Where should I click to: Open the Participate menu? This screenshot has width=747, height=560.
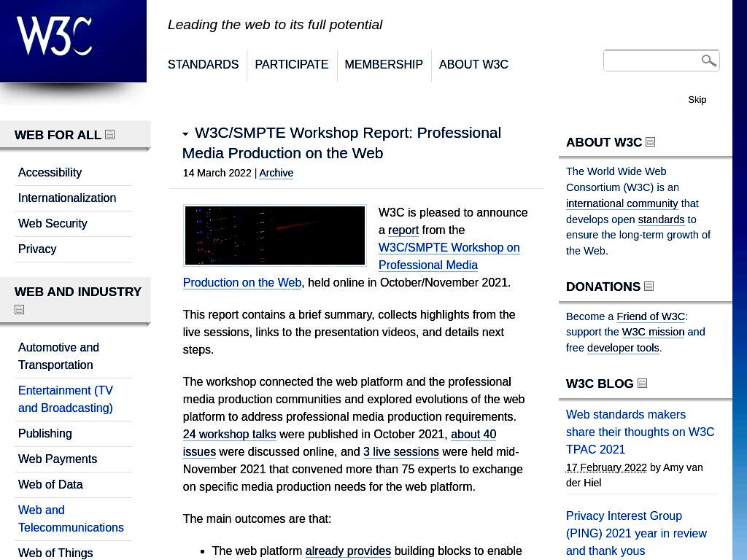[x=292, y=64]
